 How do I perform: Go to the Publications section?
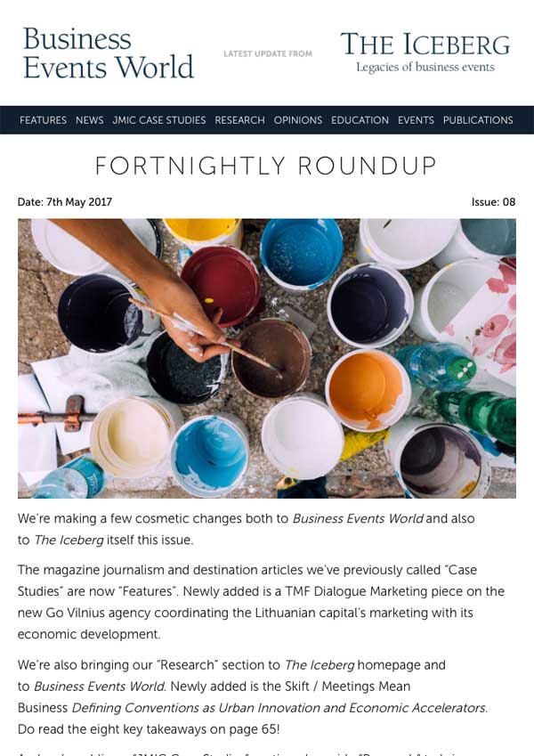point(478,120)
